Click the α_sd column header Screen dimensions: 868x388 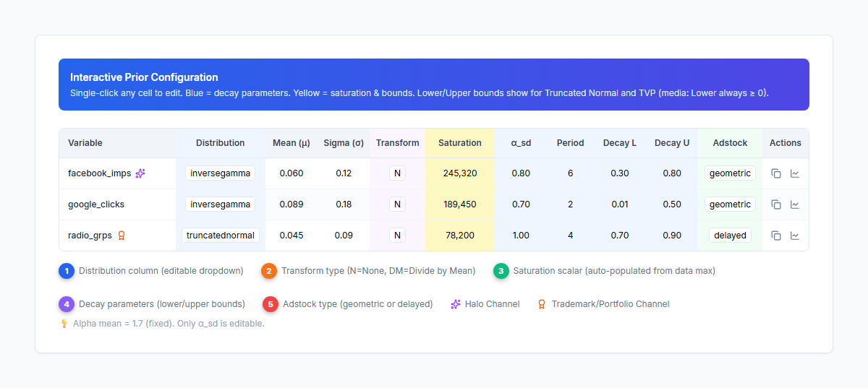click(x=521, y=143)
